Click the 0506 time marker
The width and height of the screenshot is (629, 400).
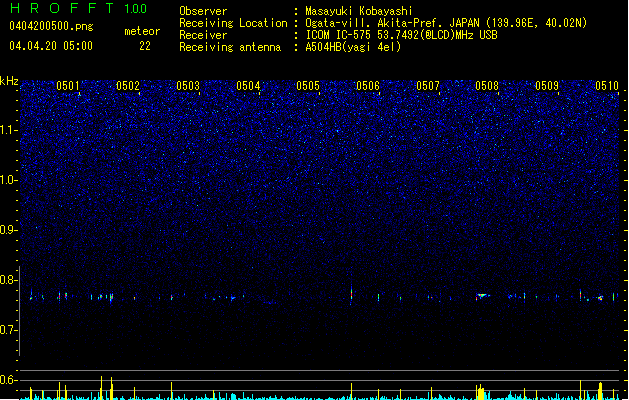368,86
